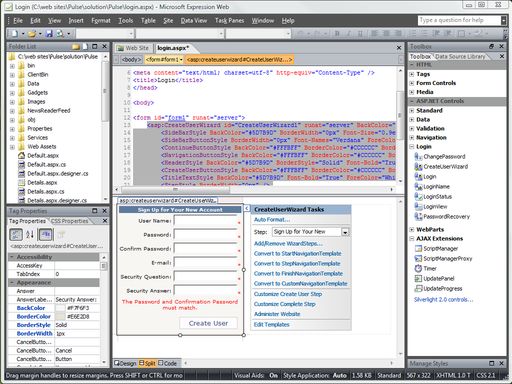Image resolution: width=512 pixels, height=384 pixels.
Task: Toggle Italic formatting in the toolbar
Action: pyautogui.click(x=349, y=34)
